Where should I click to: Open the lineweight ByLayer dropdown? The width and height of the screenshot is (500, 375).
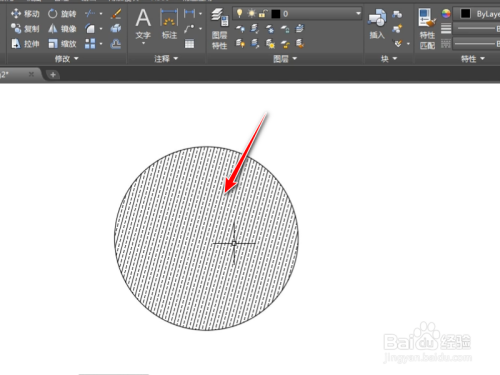pos(477,29)
